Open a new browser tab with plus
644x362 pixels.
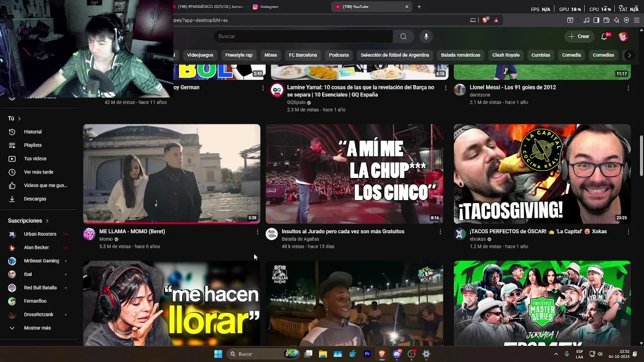pos(419,7)
